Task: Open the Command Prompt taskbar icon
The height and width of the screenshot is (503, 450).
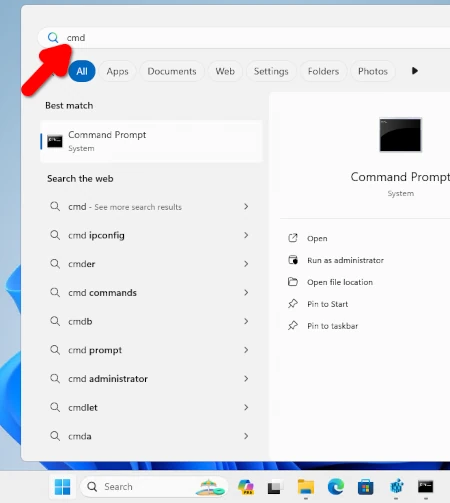Action: (x=426, y=487)
